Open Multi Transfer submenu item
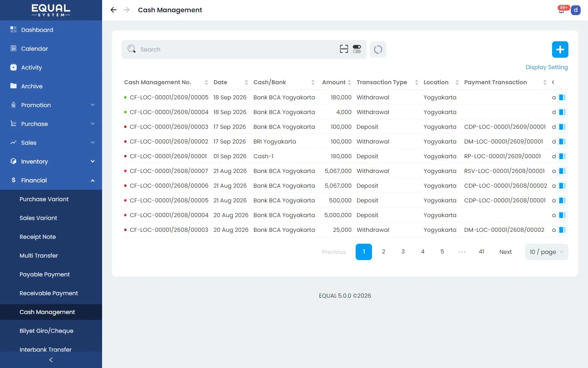This screenshot has width=588, height=368. coord(39,256)
